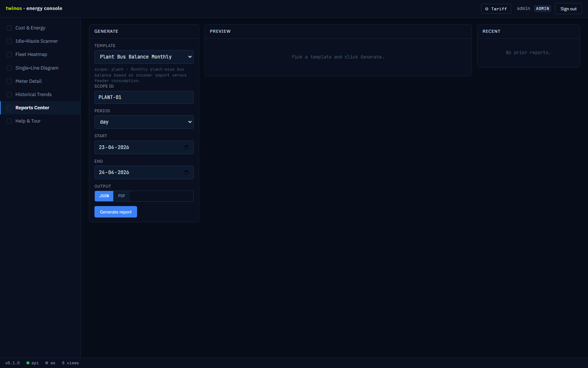
Task: Go to Idle-Waste Scanner
Action: pos(40,41)
